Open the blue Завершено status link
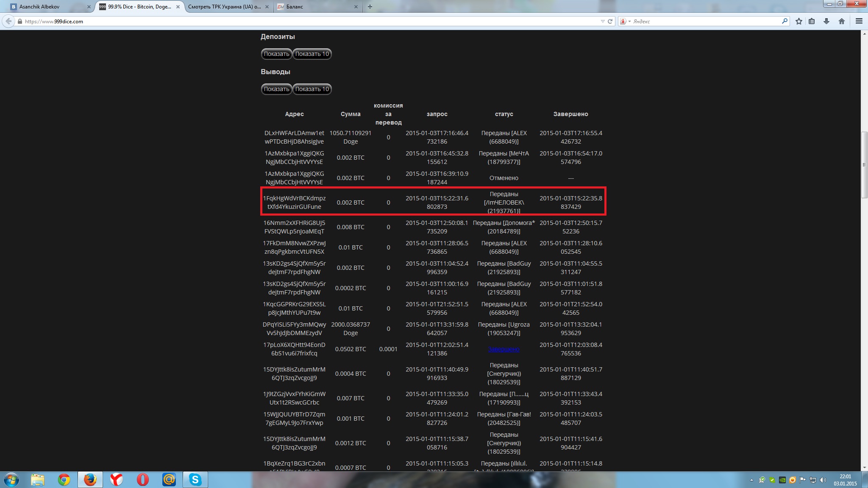This screenshot has width=868, height=488. click(504, 349)
